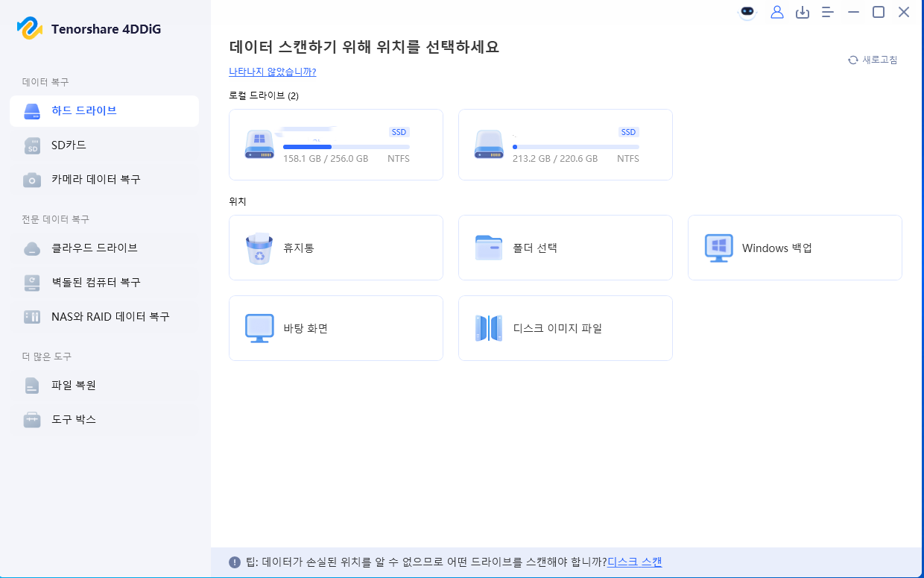This screenshot has width=924, height=578.
Task: Click the usage bar of the 220.6 GB drive
Action: coord(576,147)
